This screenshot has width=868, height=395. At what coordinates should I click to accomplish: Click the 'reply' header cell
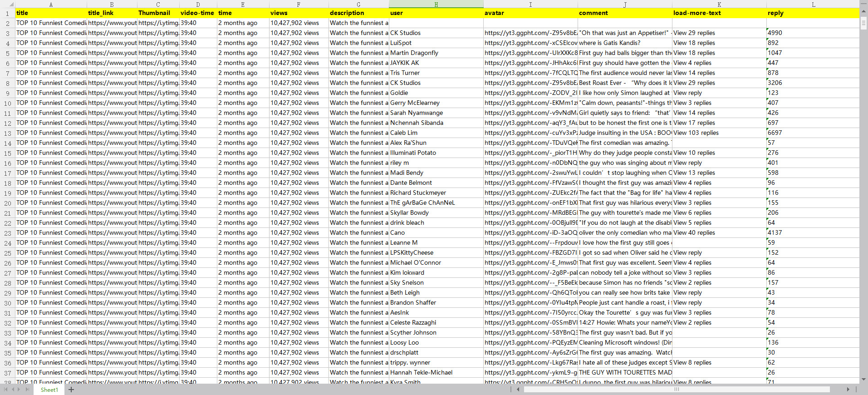pyautogui.click(x=813, y=13)
